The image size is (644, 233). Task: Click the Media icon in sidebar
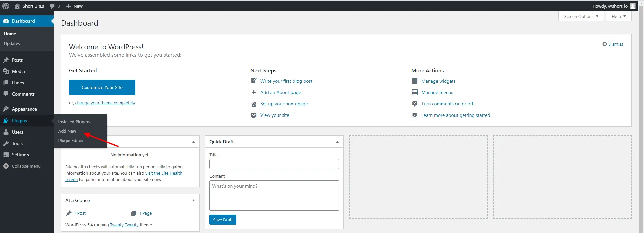6,71
